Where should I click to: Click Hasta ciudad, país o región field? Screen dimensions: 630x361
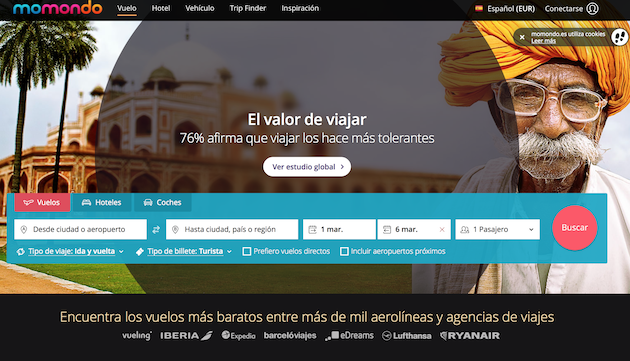(x=232, y=230)
